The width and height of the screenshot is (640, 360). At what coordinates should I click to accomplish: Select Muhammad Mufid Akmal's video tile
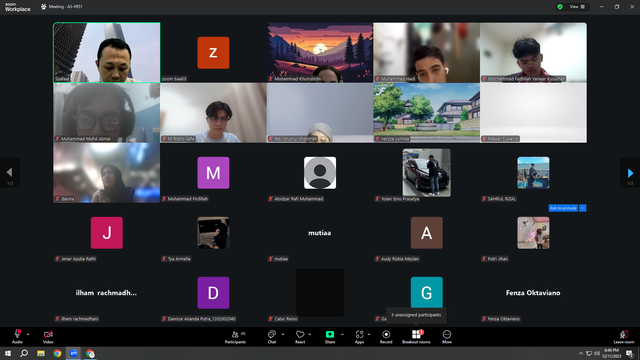(107, 113)
